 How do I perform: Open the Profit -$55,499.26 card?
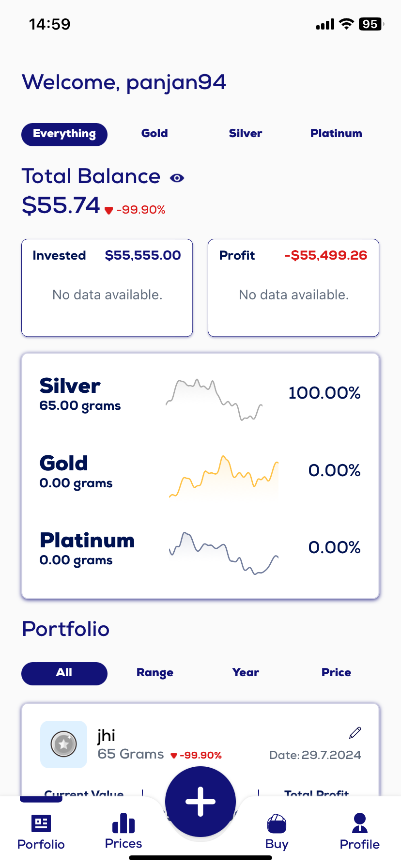(x=293, y=287)
